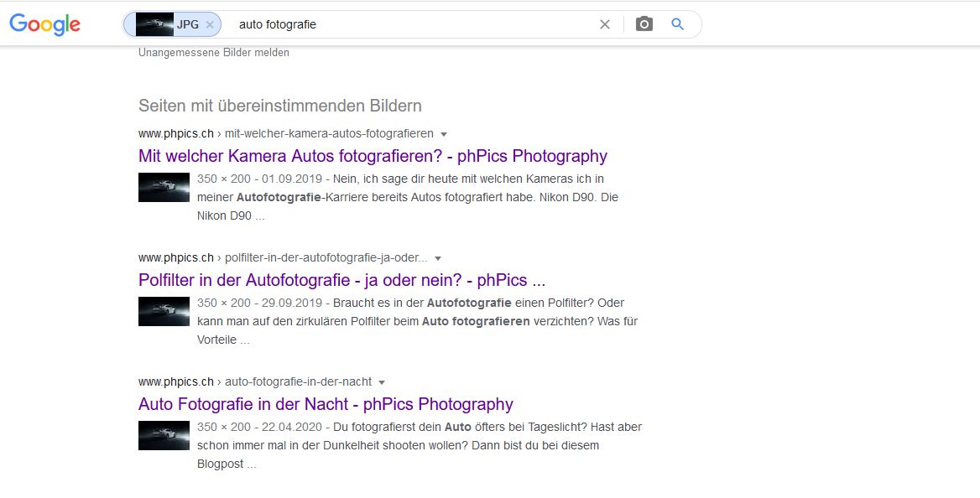Click the snippet text mentioning 'zirkulären Polfilter'

coord(417,321)
